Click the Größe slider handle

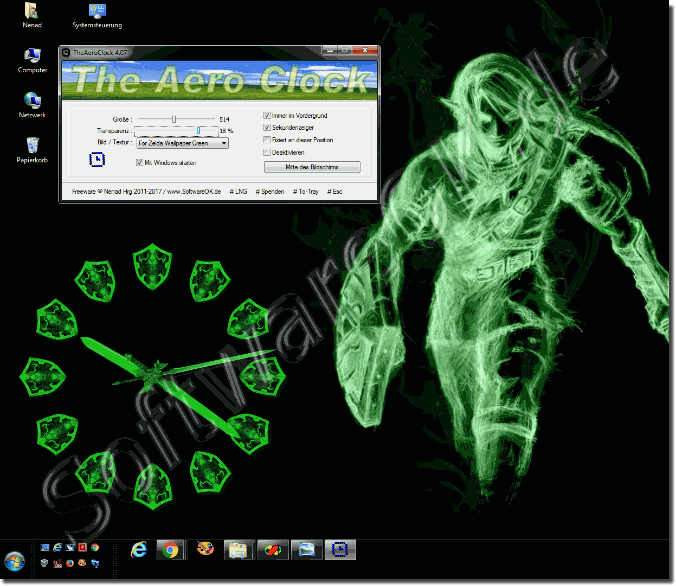(x=174, y=119)
